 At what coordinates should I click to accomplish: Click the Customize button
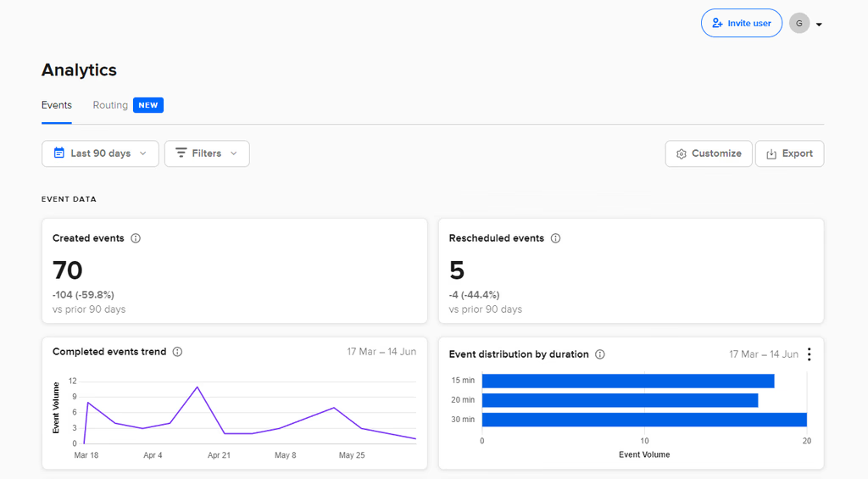[709, 153]
